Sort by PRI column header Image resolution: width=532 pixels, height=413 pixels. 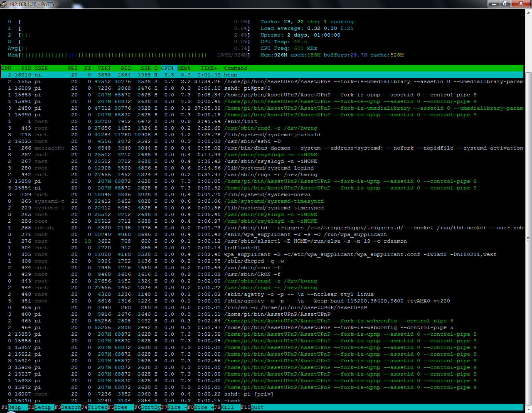pyautogui.click(x=73, y=68)
